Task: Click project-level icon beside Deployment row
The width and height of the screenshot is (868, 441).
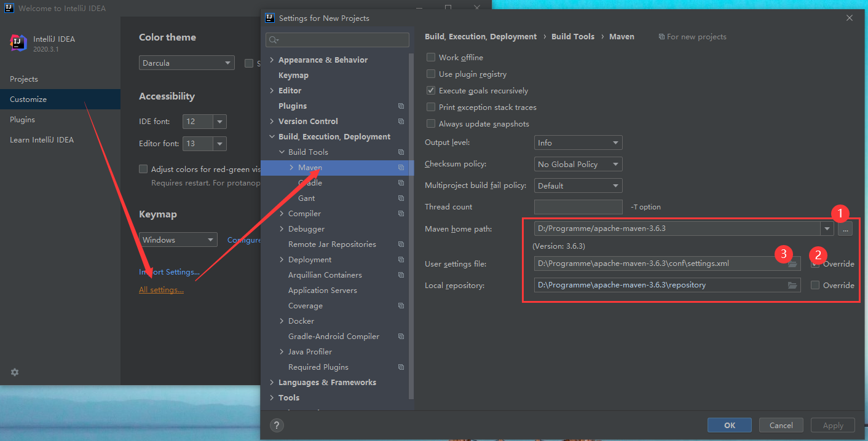Action: coord(401,260)
